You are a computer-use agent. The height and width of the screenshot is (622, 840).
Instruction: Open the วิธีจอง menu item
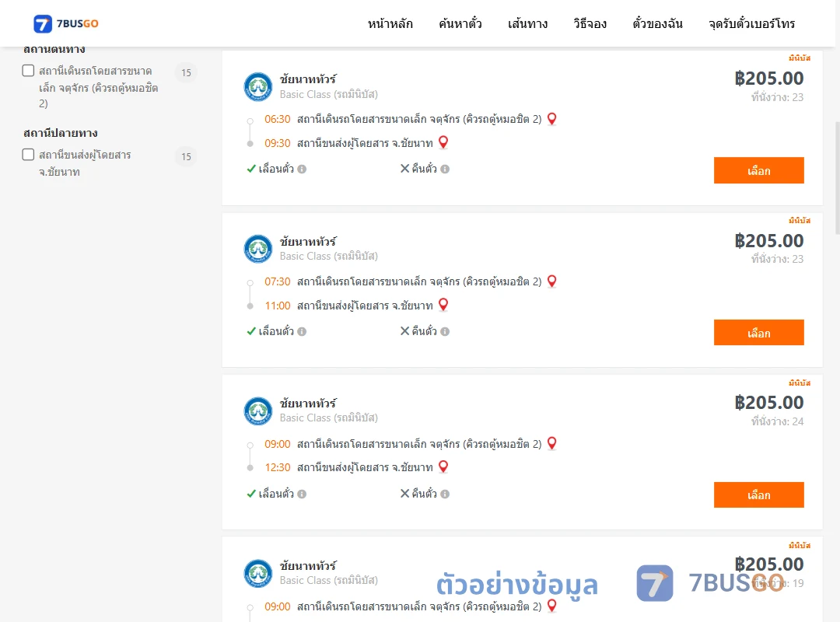590,23
